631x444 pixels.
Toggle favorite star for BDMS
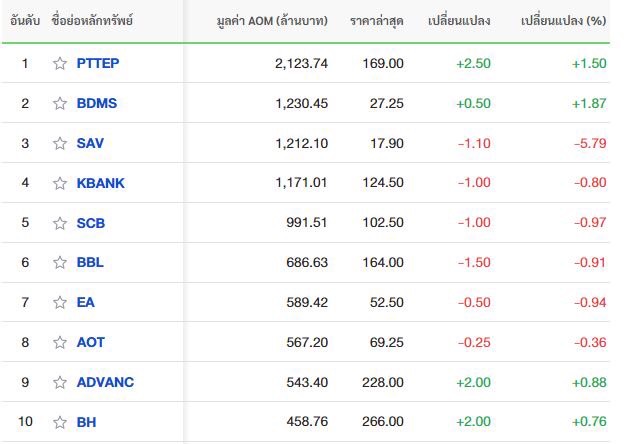point(60,103)
